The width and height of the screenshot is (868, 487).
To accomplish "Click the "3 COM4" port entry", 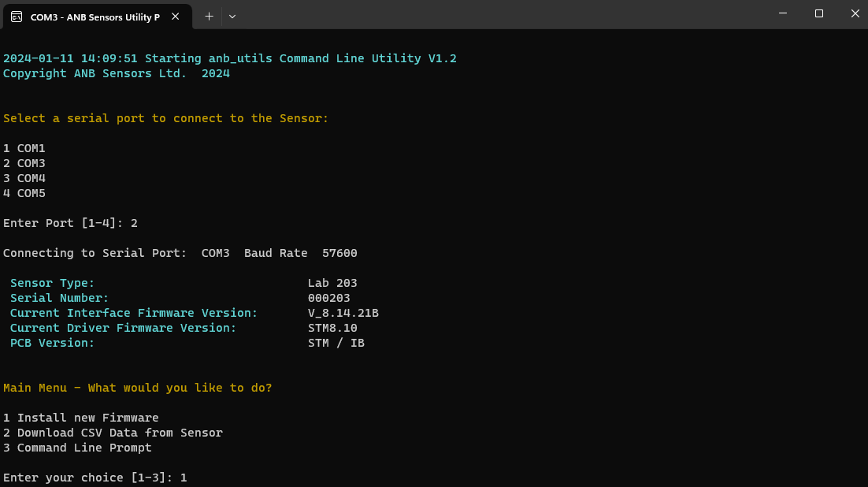I will pyautogui.click(x=24, y=178).
